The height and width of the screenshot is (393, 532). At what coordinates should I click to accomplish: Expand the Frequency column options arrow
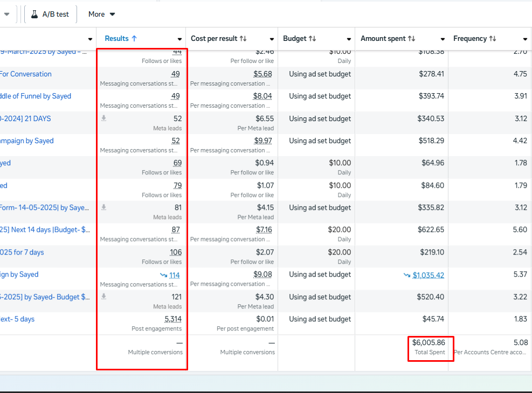pyautogui.click(x=525, y=39)
